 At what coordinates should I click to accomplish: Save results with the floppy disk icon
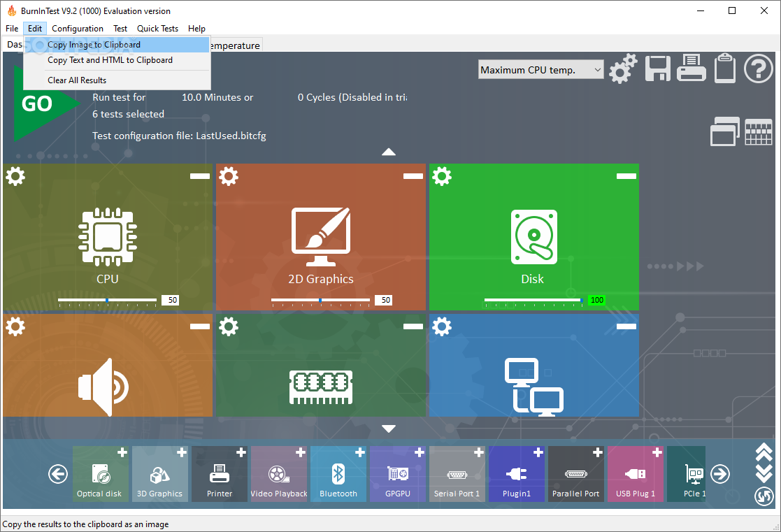657,69
